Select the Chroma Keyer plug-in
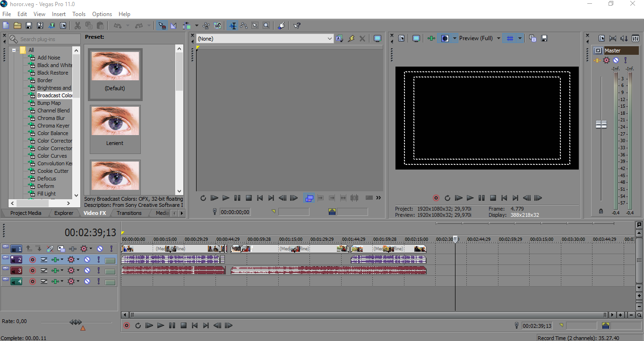The image size is (644, 341). [x=53, y=126]
